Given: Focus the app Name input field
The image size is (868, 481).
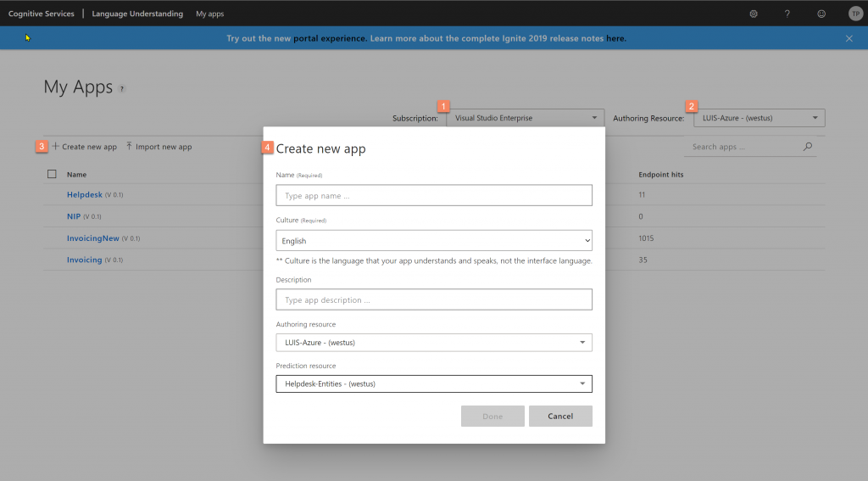Looking at the screenshot, I should (x=434, y=195).
